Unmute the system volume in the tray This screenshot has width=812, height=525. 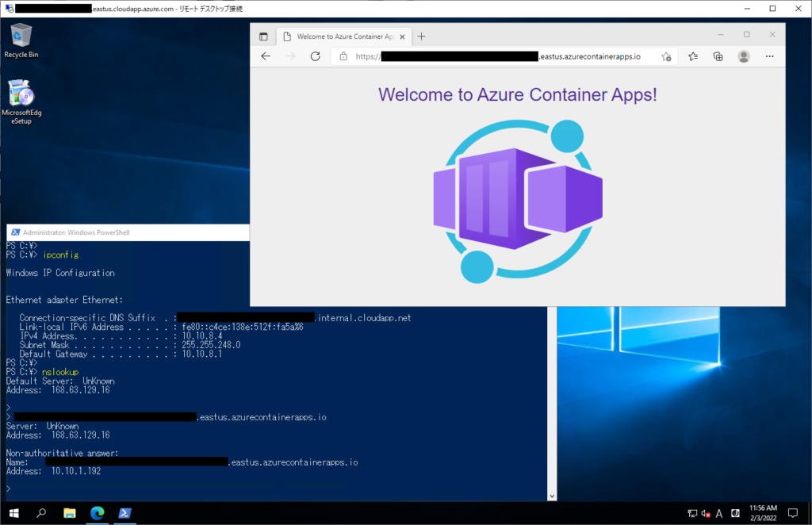click(x=705, y=513)
